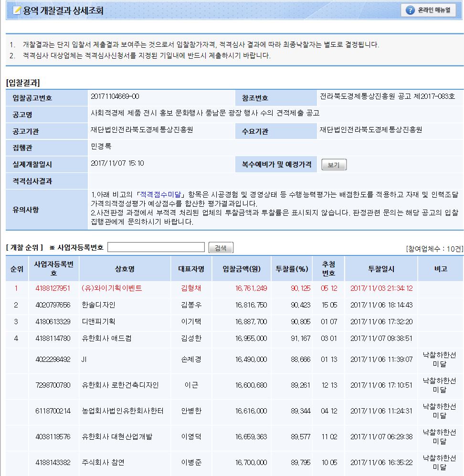
Task: Click the 입찰금액(원) column header
Action: pyautogui.click(x=241, y=269)
